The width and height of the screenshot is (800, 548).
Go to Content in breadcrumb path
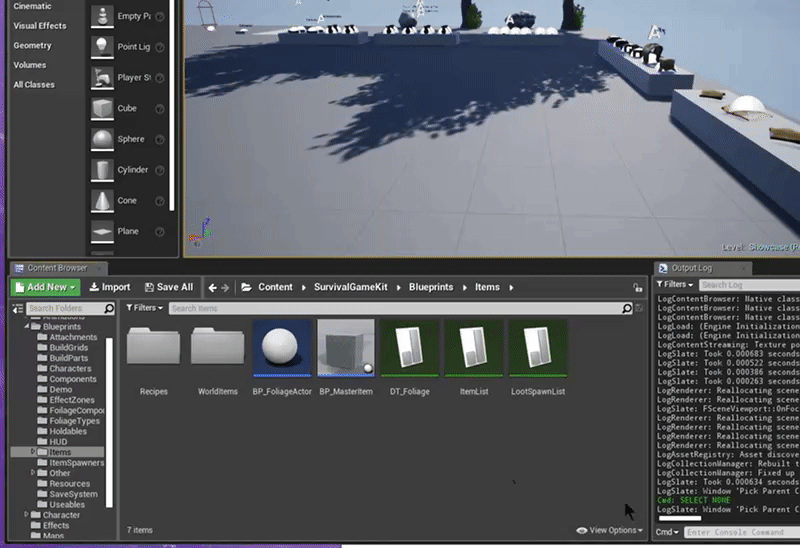pyautogui.click(x=275, y=287)
